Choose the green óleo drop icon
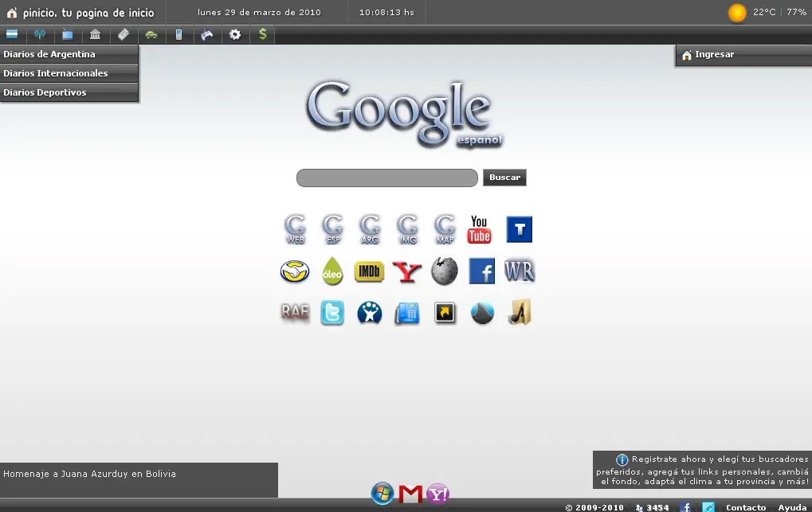The height and width of the screenshot is (512, 812). coord(332,272)
